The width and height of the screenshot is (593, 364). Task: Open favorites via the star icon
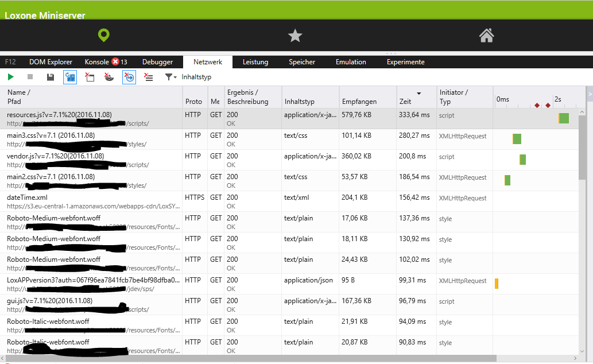(x=295, y=36)
